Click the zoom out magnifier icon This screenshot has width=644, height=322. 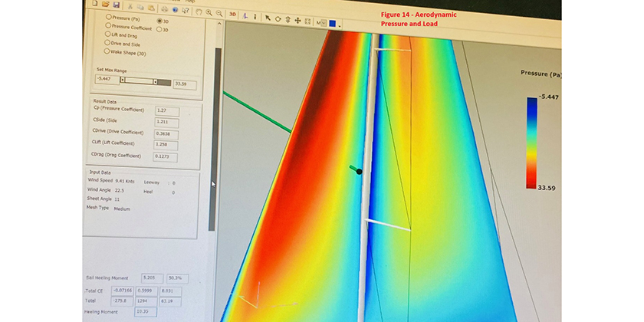[x=219, y=13]
